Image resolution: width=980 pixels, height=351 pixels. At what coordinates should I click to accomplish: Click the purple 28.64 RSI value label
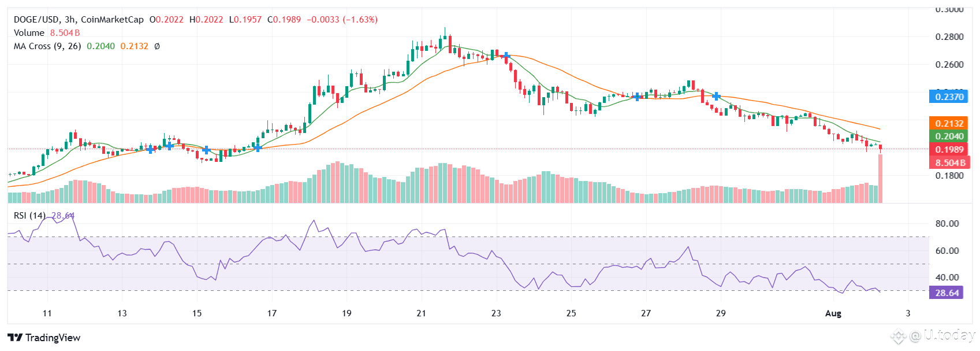[946, 293]
